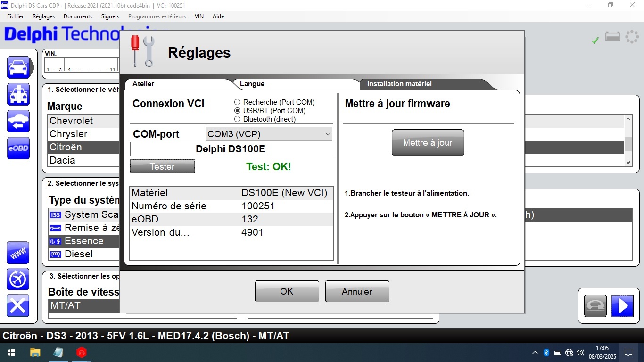
Task: Click the version value 4901
Action: [x=252, y=232]
